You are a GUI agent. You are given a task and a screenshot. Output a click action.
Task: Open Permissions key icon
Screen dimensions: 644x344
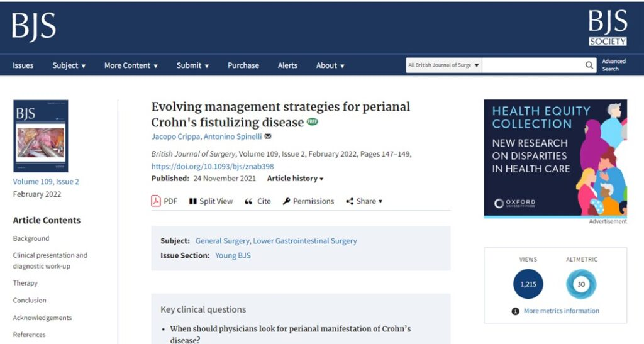(x=286, y=201)
